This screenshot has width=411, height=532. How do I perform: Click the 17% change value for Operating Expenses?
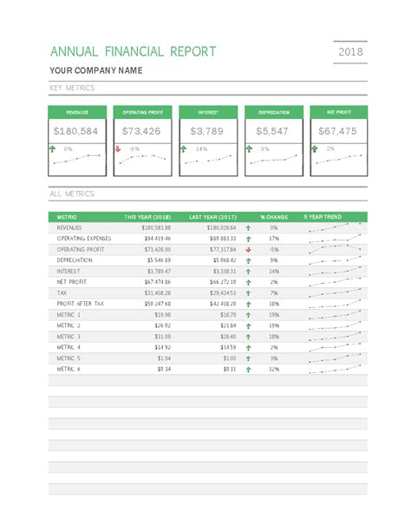click(x=274, y=239)
